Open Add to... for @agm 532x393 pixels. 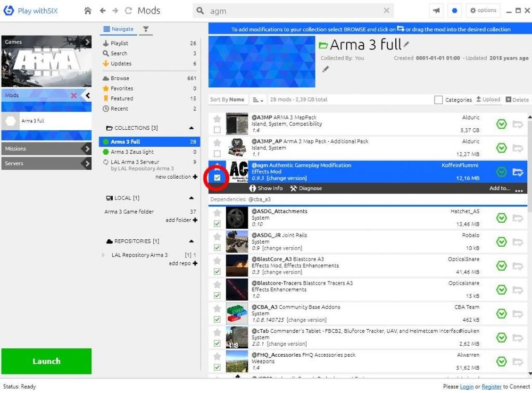pyautogui.click(x=500, y=188)
